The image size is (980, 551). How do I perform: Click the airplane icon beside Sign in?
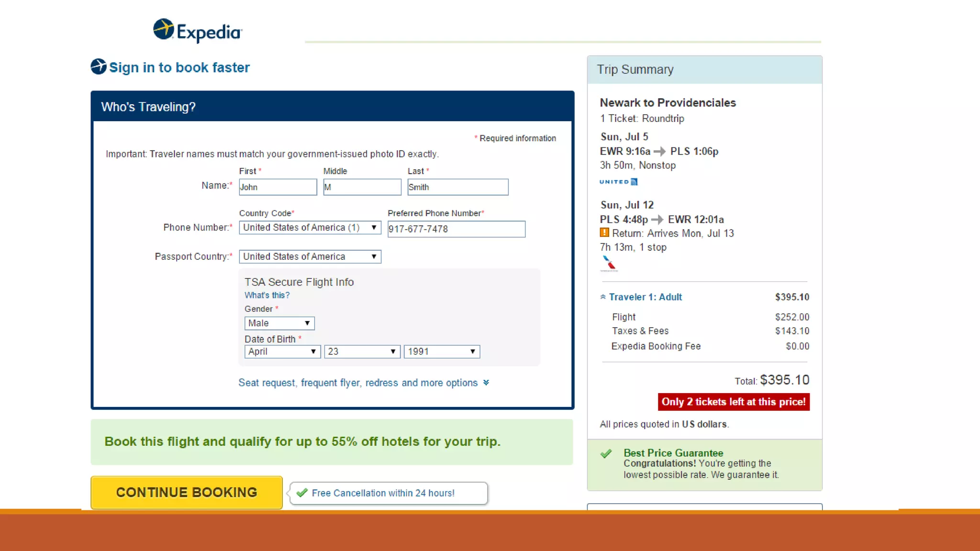[x=99, y=66]
